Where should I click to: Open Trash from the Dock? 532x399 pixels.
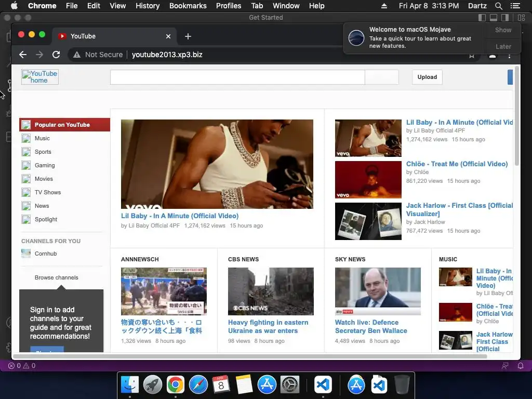[402, 384]
